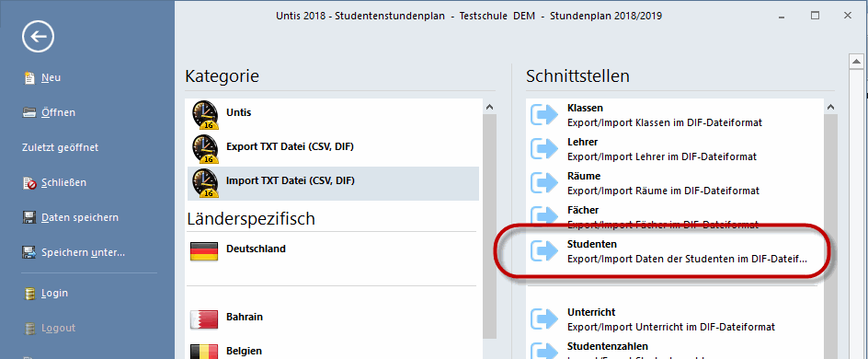Screen dimensions: 868x359
Task: Click the Export TXT Datei clock icon
Action: (205, 149)
